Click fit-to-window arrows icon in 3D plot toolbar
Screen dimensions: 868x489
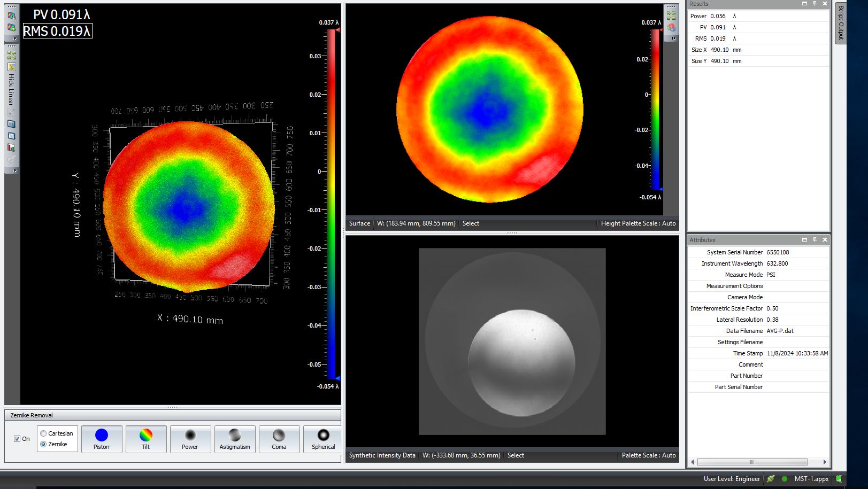(11, 55)
